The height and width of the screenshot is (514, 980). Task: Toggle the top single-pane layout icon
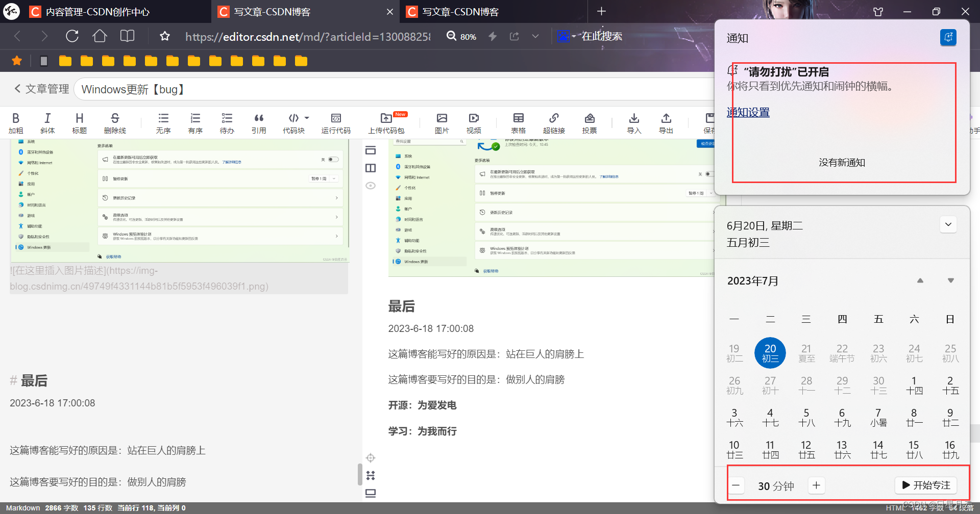click(371, 150)
